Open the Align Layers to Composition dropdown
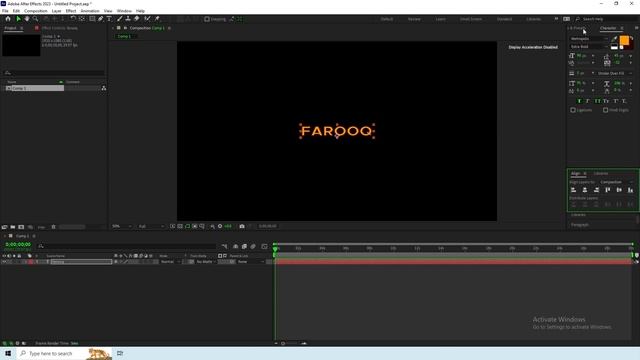The height and width of the screenshot is (360, 640). 616,182
